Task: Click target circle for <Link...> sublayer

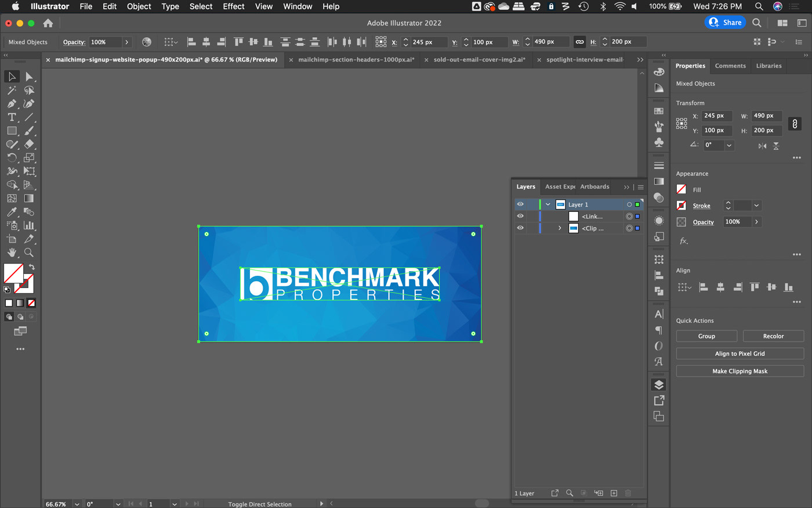Action: pos(629,216)
